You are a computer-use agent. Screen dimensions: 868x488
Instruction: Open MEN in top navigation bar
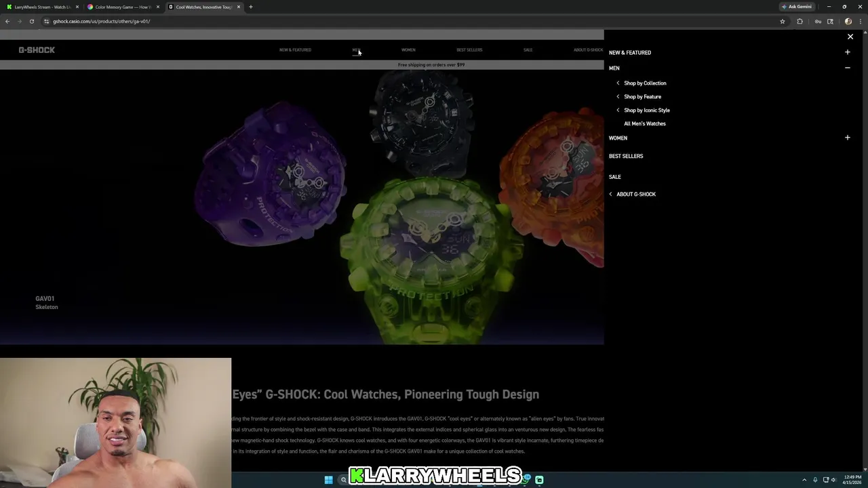[x=356, y=50]
